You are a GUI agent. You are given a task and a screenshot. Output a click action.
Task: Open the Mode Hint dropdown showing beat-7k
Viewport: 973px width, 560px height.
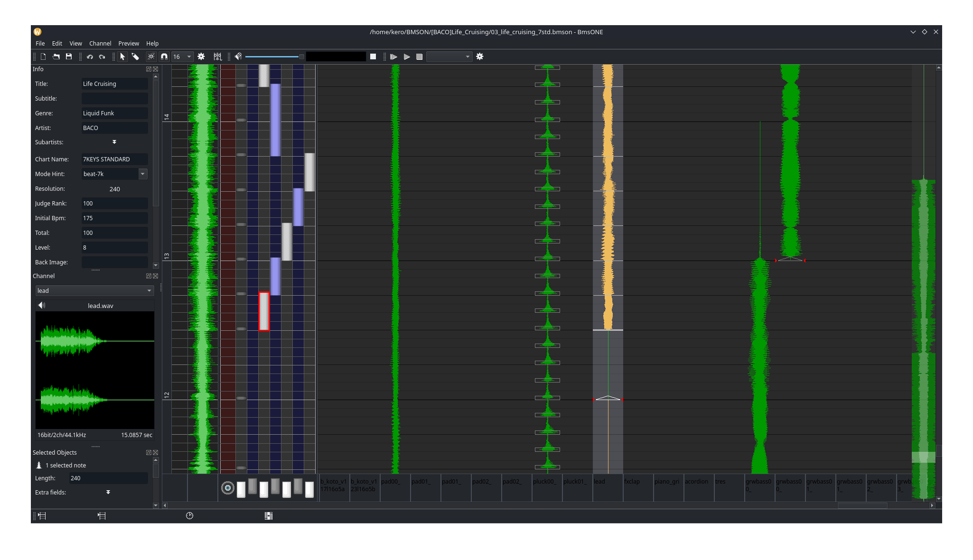point(142,174)
